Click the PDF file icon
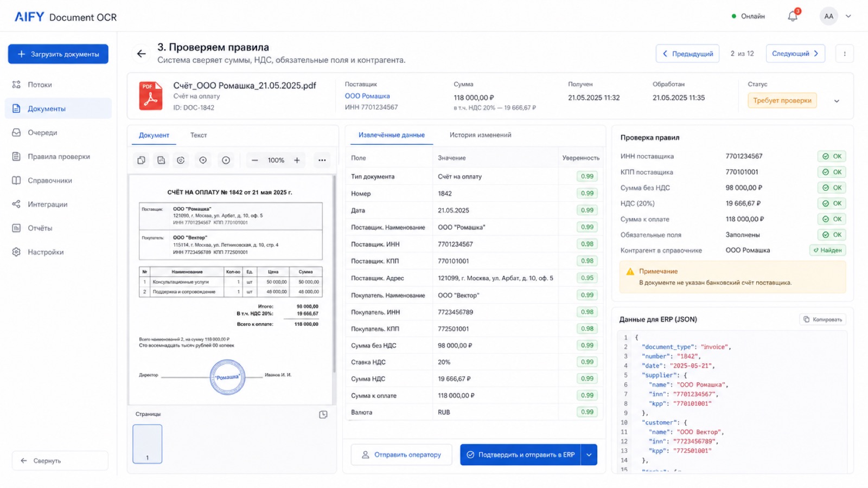868x488 pixels. [x=150, y=96]
